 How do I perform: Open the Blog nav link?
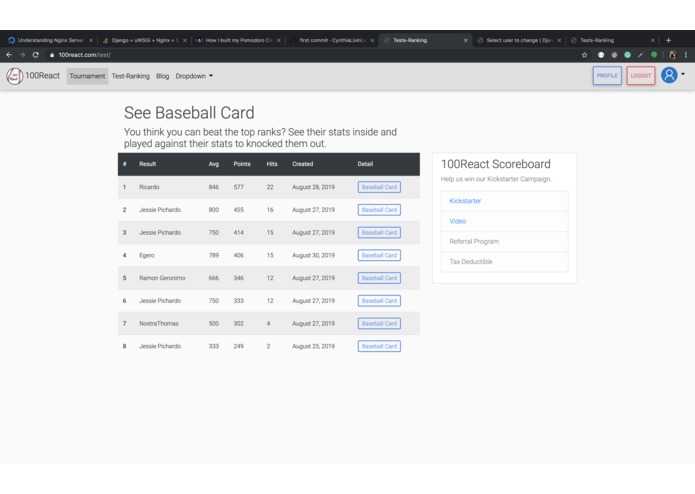pos(163,76)
